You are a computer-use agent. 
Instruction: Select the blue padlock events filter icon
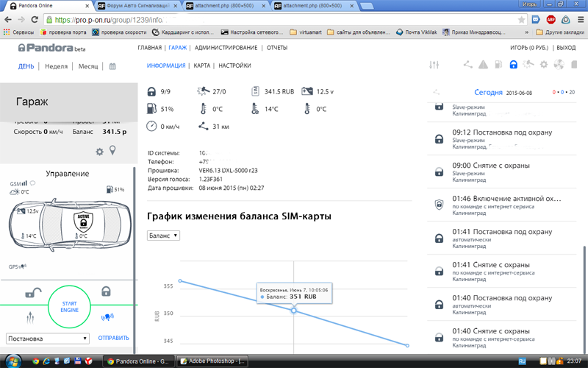pos(513,65)
